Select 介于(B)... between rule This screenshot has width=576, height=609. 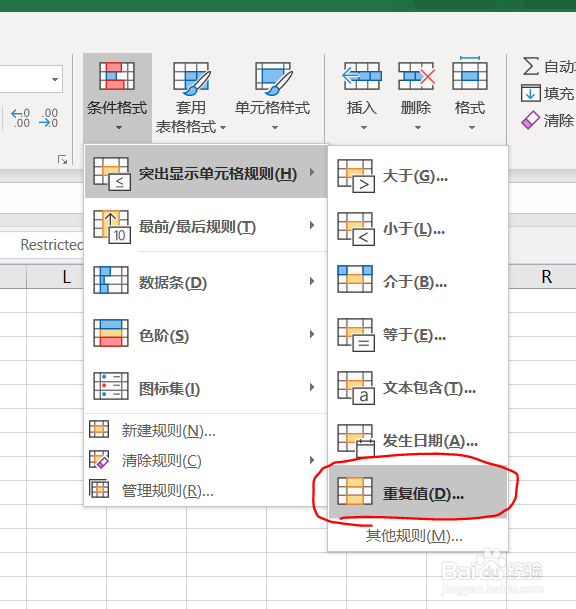tap(418, 282)
